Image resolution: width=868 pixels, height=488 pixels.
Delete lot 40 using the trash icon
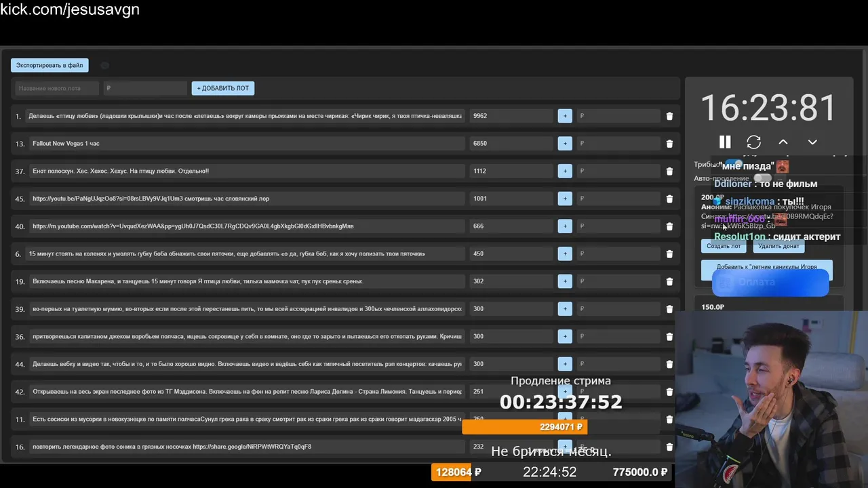point(669,226)
